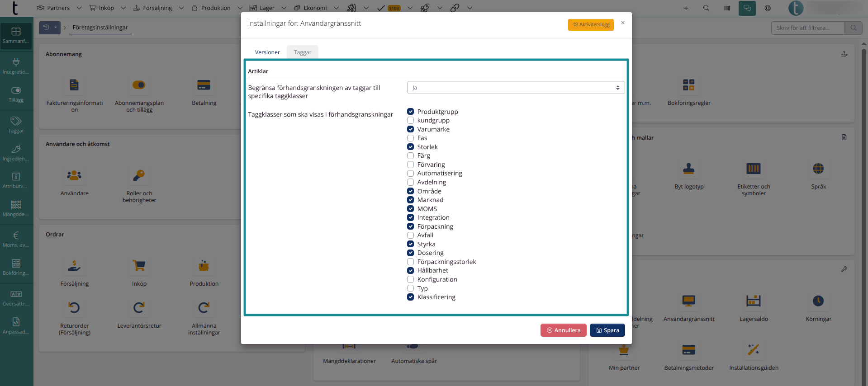Open the history dropdown button
The image size is (868, 386).
click(50, 28)
